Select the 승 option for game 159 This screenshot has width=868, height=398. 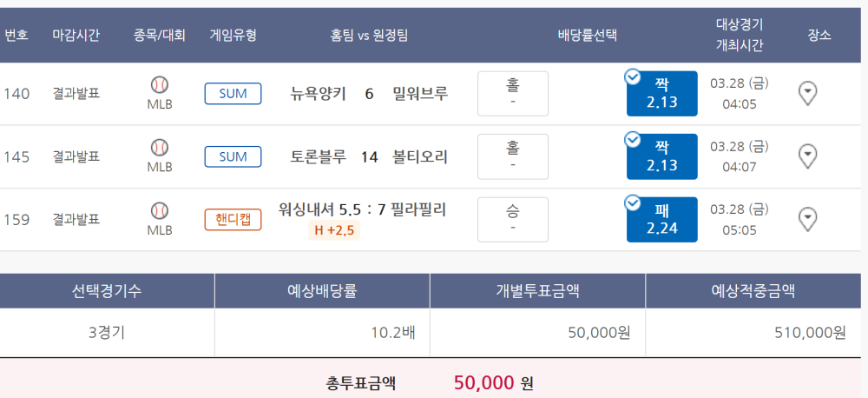(513, 220)
